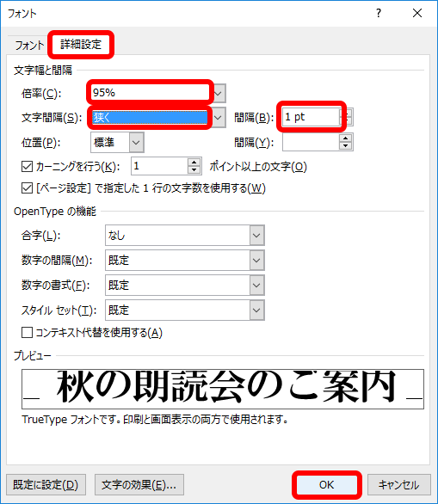Expand the 数字の間隔 dropdown

[x=256, y=260]
